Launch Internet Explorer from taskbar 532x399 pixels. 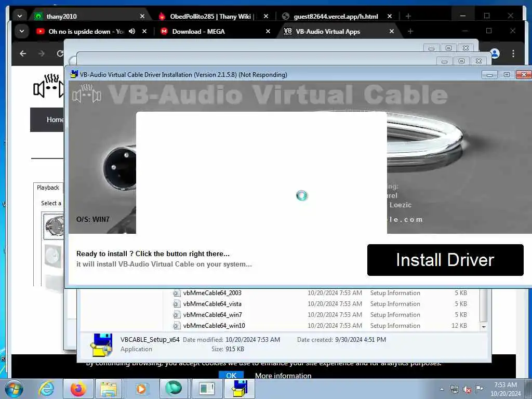(46, 389)
